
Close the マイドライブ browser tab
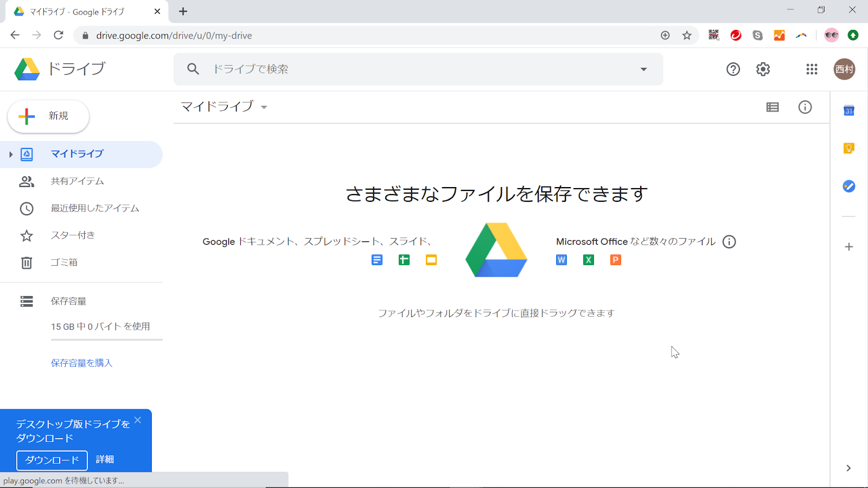pos(157,11)
